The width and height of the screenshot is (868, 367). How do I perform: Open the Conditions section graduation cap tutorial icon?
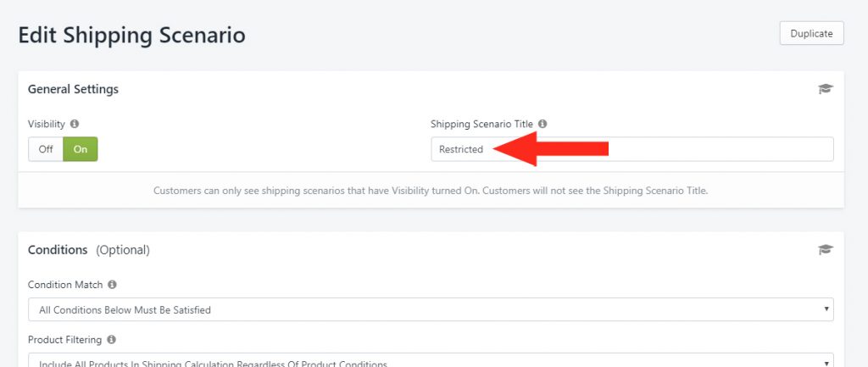click(826, 250)
